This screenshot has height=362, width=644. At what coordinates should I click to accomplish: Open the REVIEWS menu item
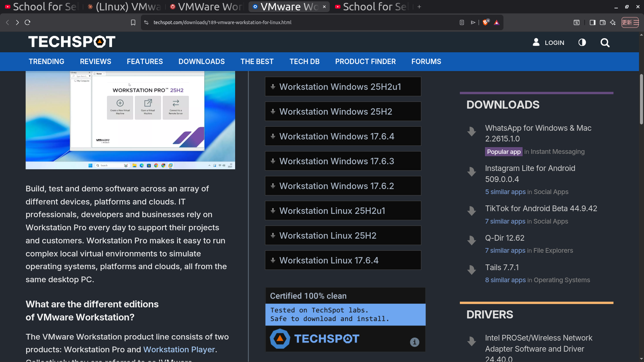(x=96, y=62)
